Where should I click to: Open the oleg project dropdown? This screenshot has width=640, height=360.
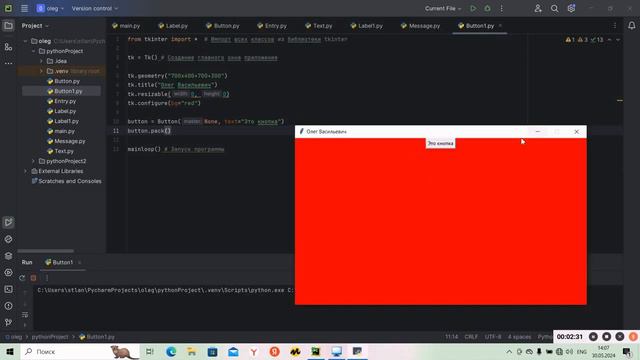click(x=51, y=8)
